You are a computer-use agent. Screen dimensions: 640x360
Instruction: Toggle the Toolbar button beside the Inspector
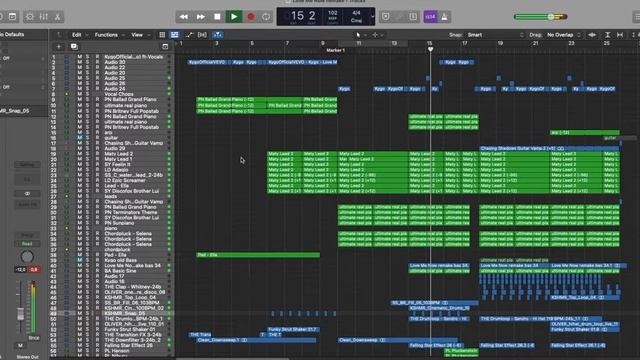click(13, 17)
